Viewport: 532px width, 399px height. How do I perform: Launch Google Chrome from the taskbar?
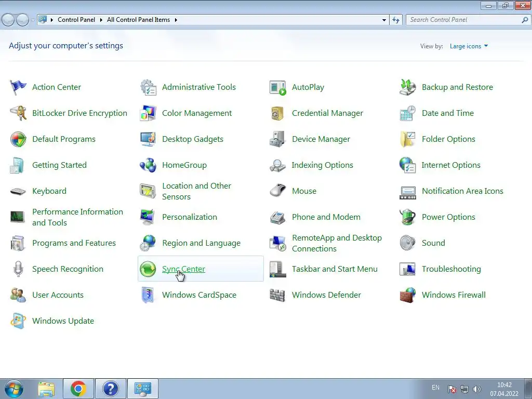pyautogui.click(x=78, y=389)
